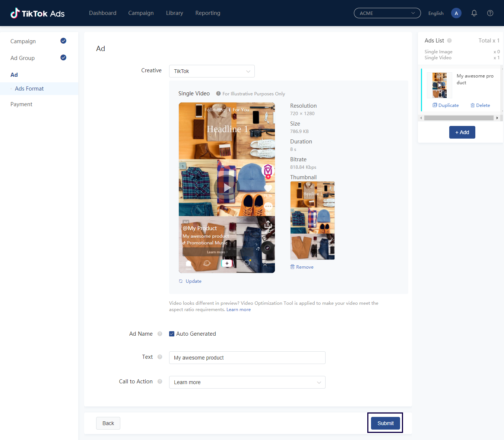Viewport: 504px width, 440px height.
Task: Click the Ad Name help icon
Action: pos(160,334)
